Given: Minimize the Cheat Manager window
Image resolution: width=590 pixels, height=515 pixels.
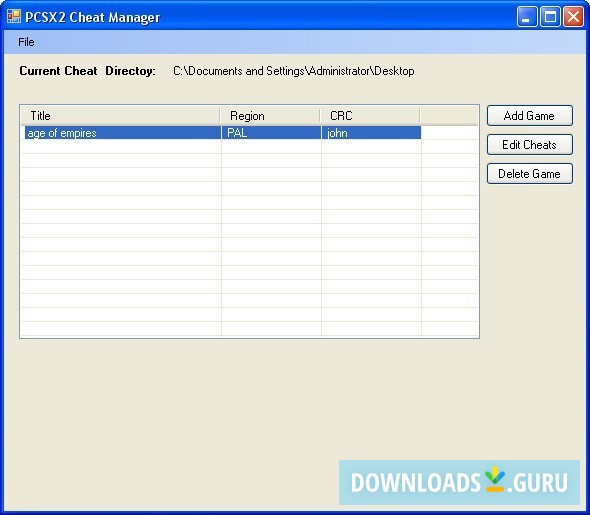Looking at the screenshot, I should pyautogui.click(x=527, y=17).
